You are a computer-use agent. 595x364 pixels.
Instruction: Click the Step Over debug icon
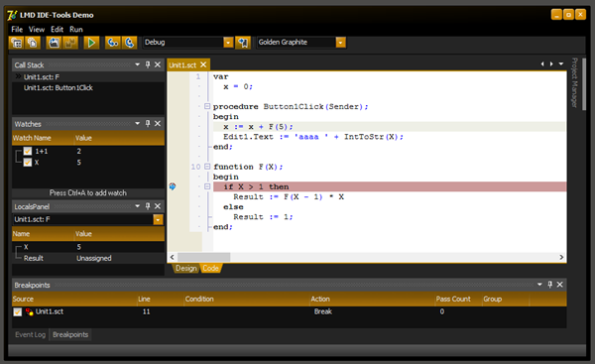click(x=129, y=43)
